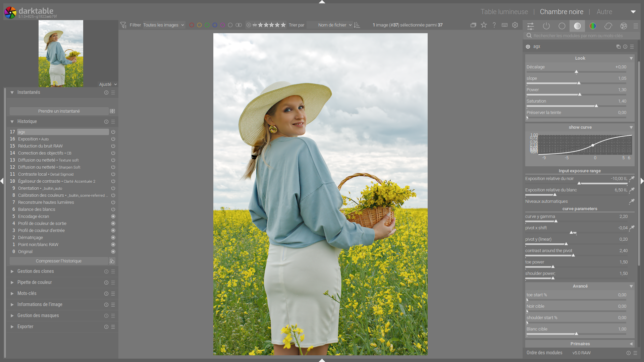The height and width of the screenshot is (362, 644).
Task: Open compare snapshot icon beside Prendre un instantané
Action: pyautogui.click(x=112, y=111)
